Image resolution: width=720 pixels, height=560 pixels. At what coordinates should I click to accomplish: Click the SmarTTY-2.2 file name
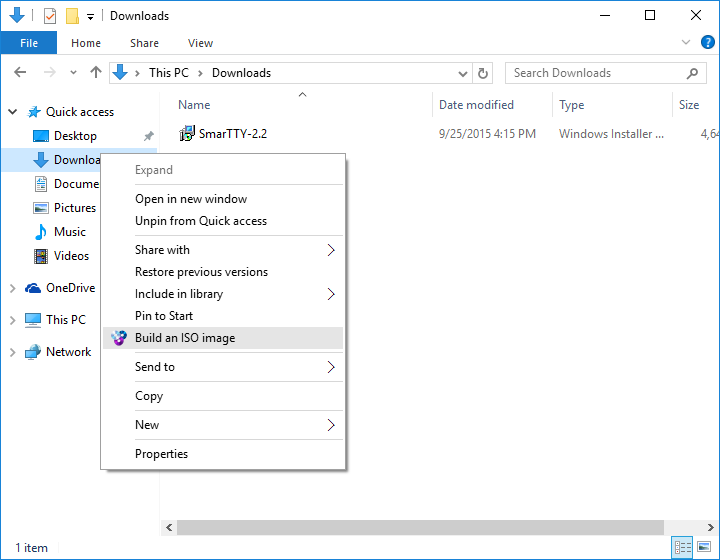(x=233, y=134)
